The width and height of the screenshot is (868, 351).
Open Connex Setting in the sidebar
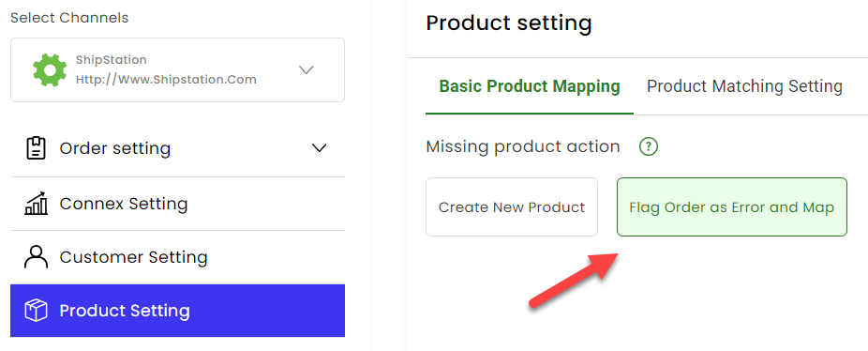178,204
